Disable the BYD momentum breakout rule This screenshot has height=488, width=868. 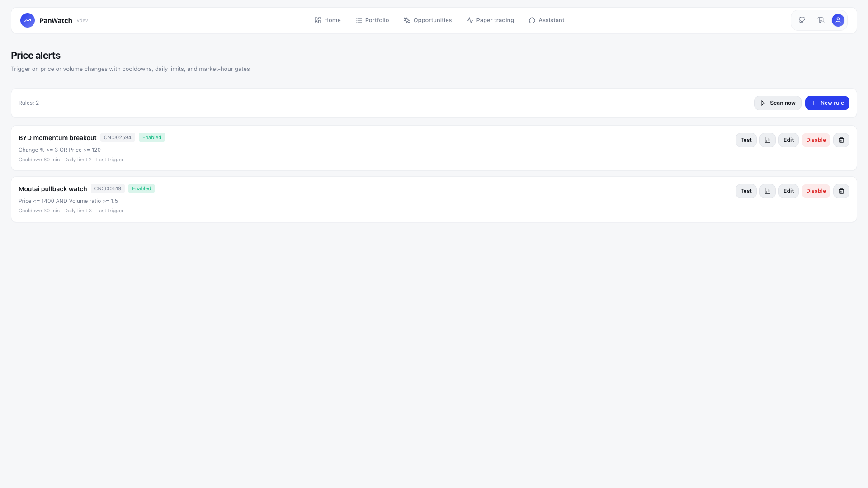coord(816,140)
